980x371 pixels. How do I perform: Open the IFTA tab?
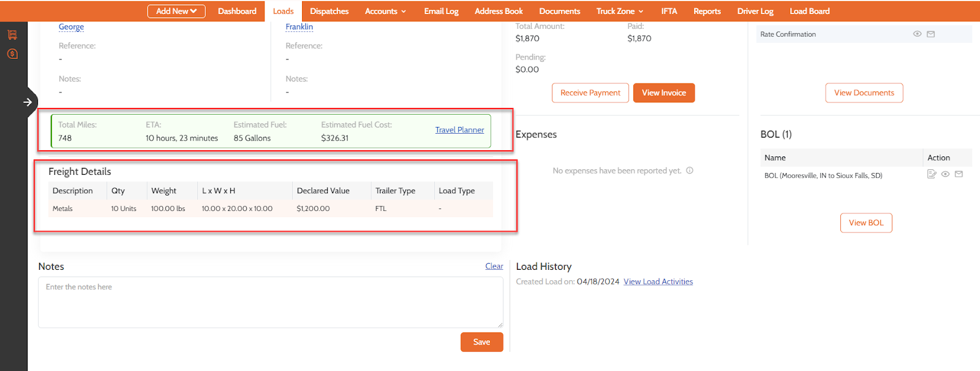click(x=669, y=11)
